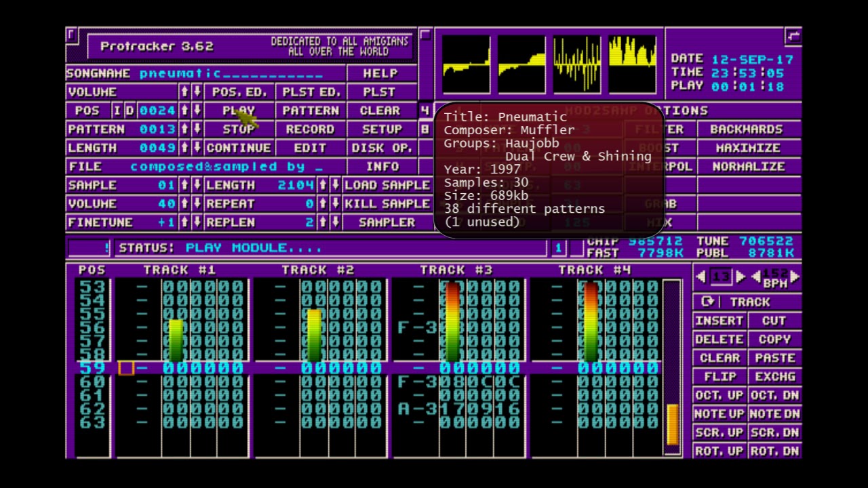Open the POS. ED. position editor
The width and height of the screenshot is (868, 488).
(239, 91)
